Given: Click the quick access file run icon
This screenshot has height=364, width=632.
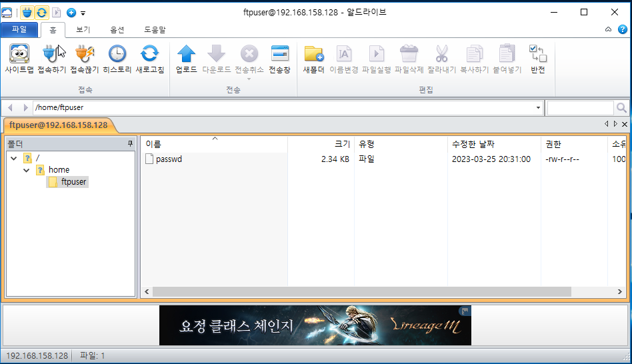Looking at the screenshot, I should click(57, 13).
